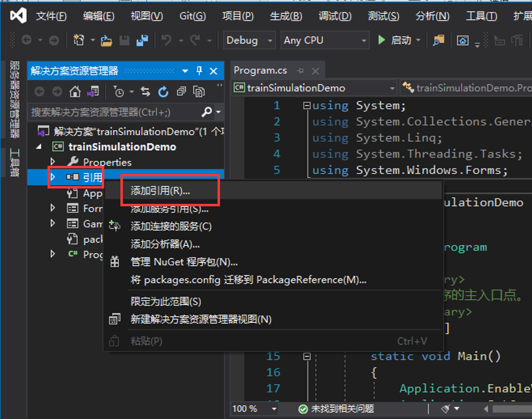Viewport: 532px width, 419px height.
Task: Open the 生成(B) menu
Action: (286, 16)
